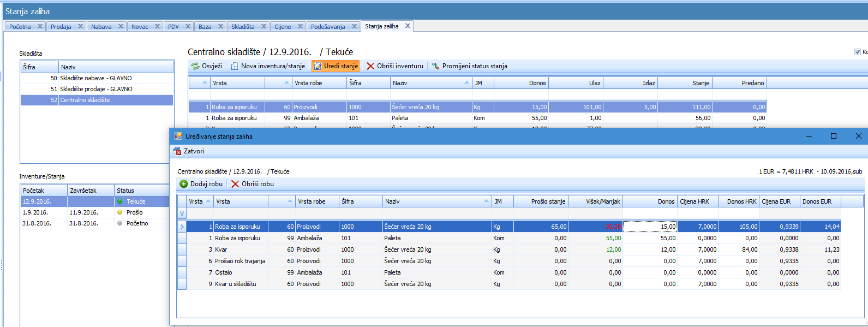The height and width of the screenshot is (327, 868).
Task: Sort the dialog grid by Višak/Manjak
Action: tap(595, 201)
